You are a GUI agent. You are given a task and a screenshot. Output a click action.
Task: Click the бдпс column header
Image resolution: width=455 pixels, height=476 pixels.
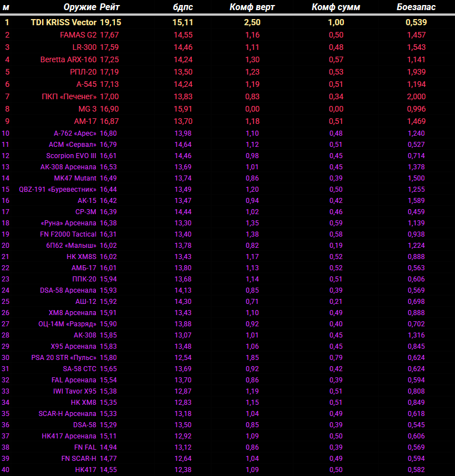pyautogui.click(x=183, y=7)
